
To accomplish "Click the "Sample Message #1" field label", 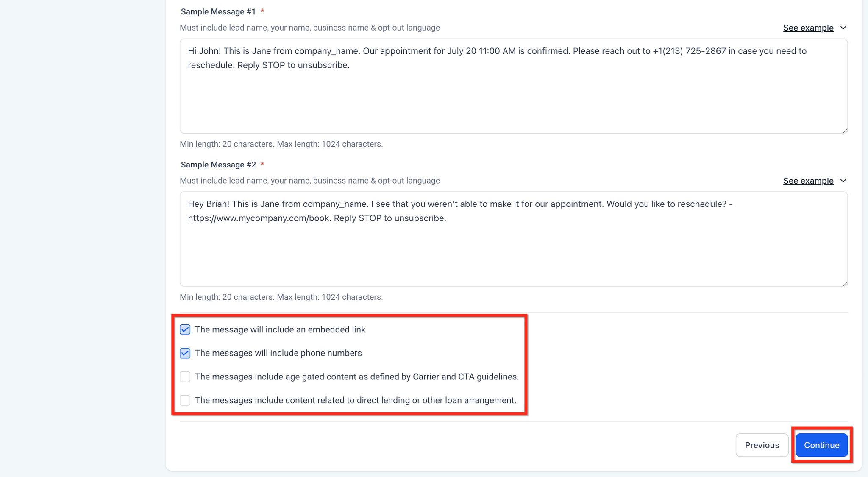I will tap(218, 12).
